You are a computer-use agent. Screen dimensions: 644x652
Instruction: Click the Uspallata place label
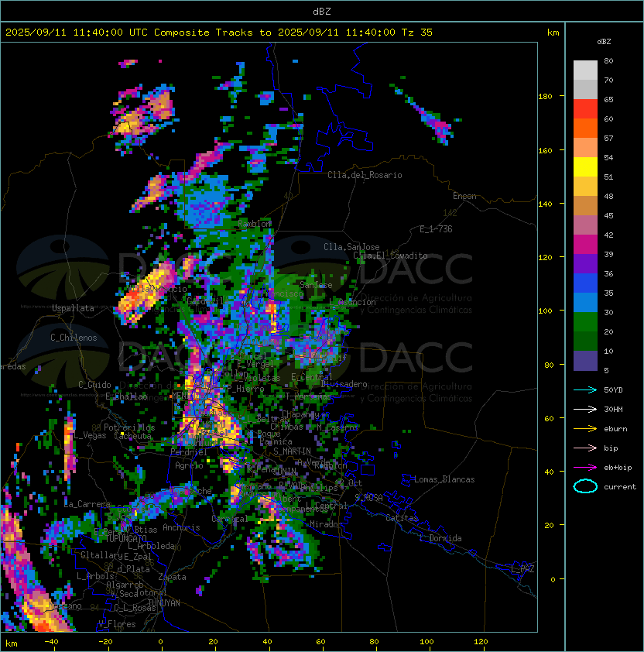pyautogui.click(x=73, y=308)
